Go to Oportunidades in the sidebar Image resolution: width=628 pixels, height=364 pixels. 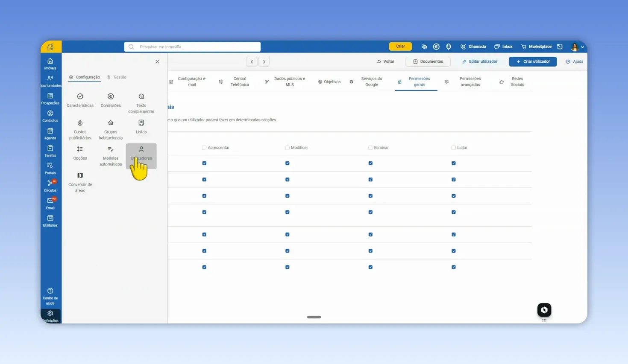[50, 81]
